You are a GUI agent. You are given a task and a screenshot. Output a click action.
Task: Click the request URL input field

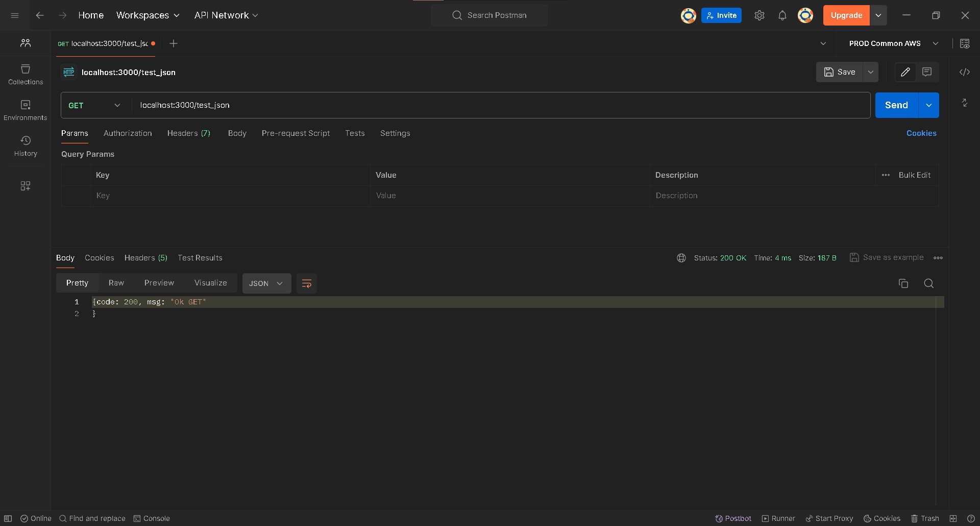tap(500, 105)
